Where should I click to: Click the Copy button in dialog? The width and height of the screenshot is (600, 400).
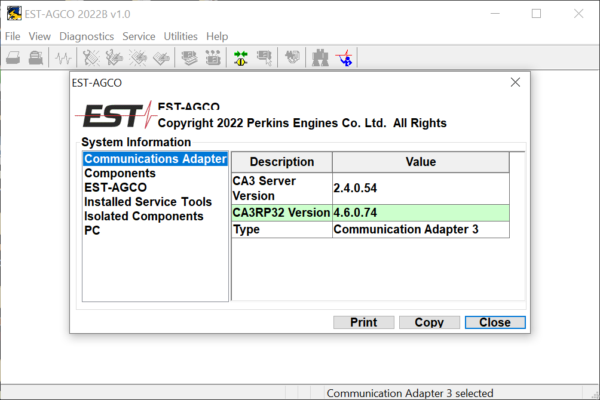[x=429, y=322]
